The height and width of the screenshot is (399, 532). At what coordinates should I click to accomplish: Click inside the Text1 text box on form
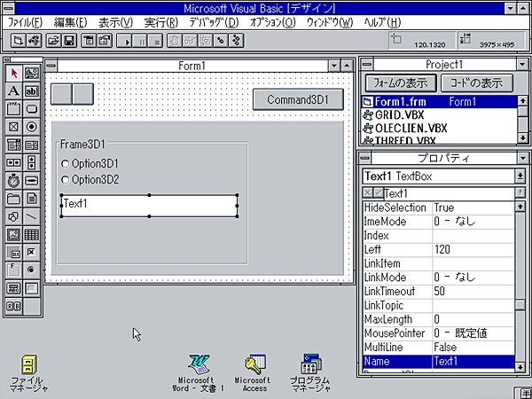[x=149, y=206]
